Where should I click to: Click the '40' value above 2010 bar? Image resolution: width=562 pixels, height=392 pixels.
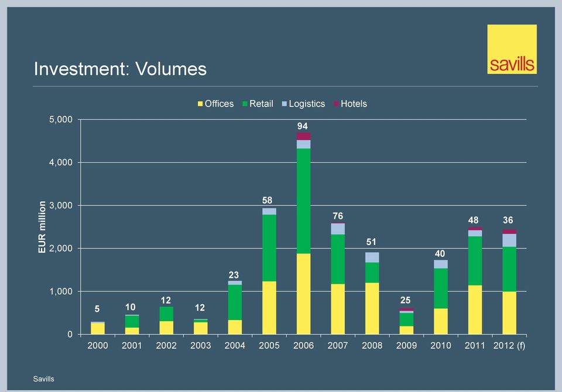pyautogui.click(x=440, y=254)
